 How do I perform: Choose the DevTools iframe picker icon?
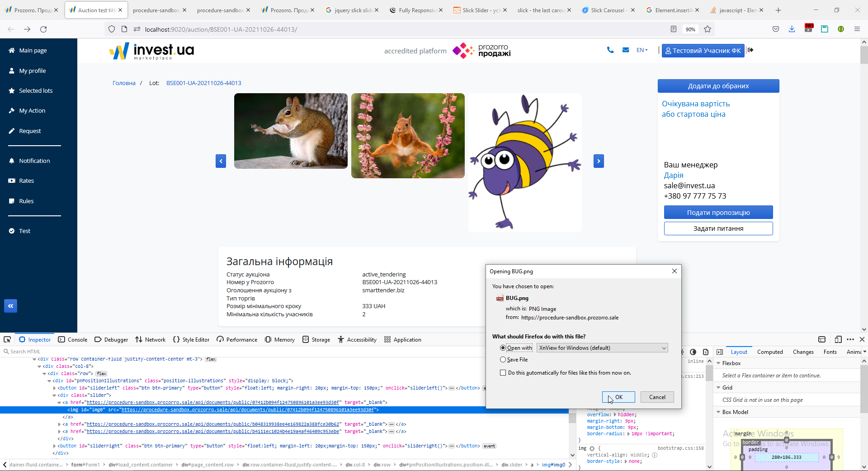(822, 339)
